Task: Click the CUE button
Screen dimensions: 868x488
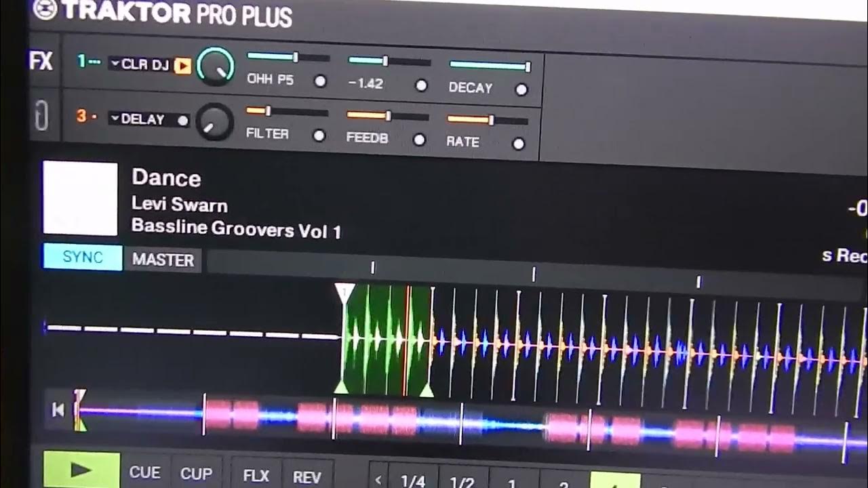Action: click(144, 472)
